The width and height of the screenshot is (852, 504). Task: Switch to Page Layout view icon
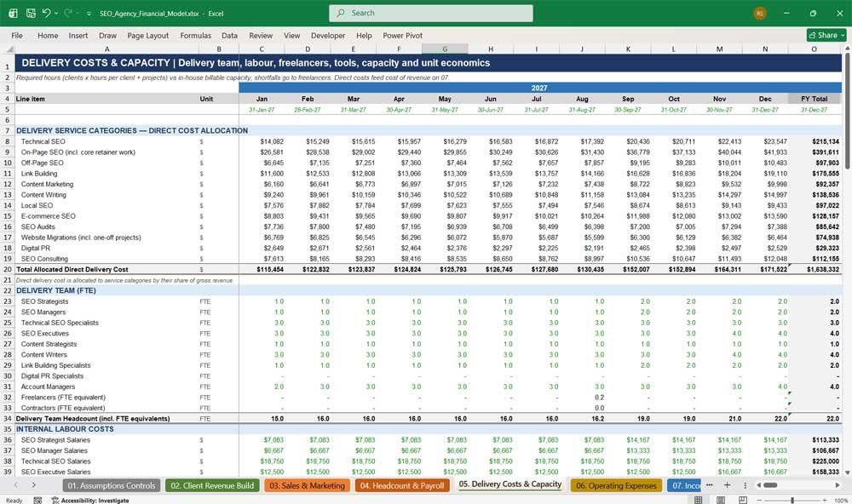coord(721,500)
